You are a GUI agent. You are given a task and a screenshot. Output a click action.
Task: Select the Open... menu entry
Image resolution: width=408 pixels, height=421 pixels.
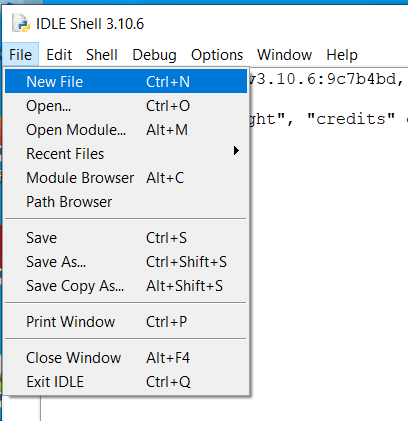(x=126, y=106)
